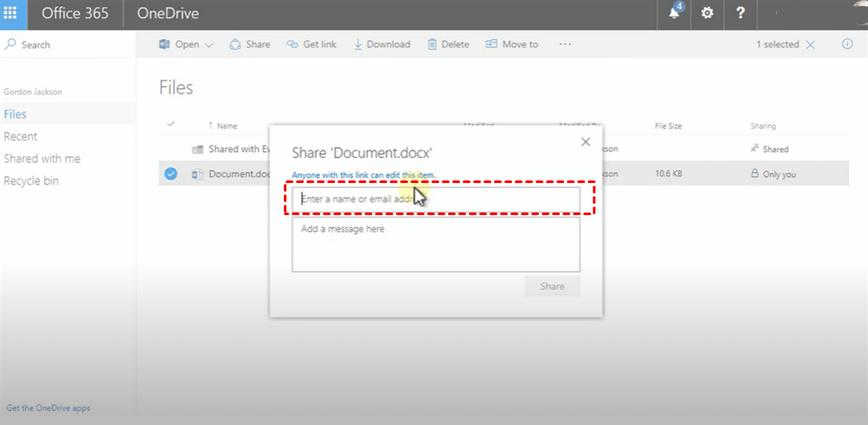Go to Files in sidebar
Viewport: 868px width, 425px height.
coord(15,114)
